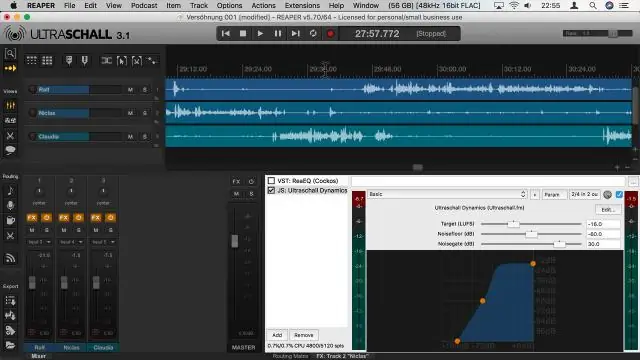Click the bracketed cursor selection icon
The height and width of the screenshot is (360, 640).
(122, 61)
